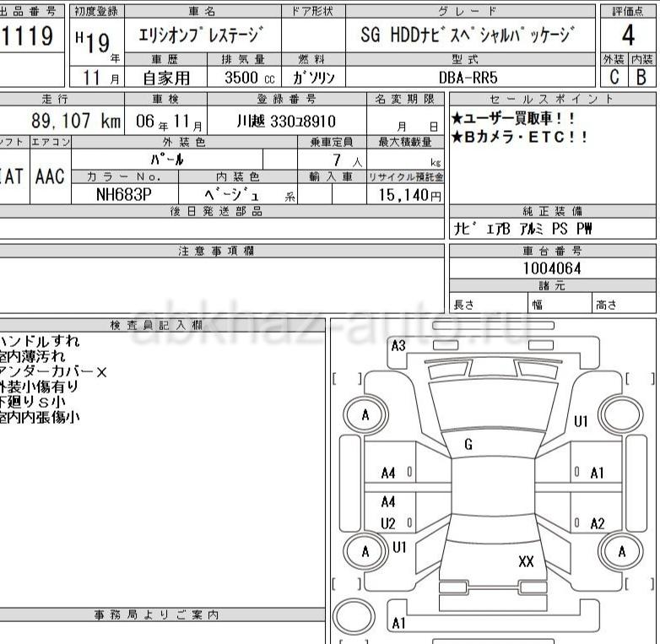Click the 車台番号 header

click(552, 251)
